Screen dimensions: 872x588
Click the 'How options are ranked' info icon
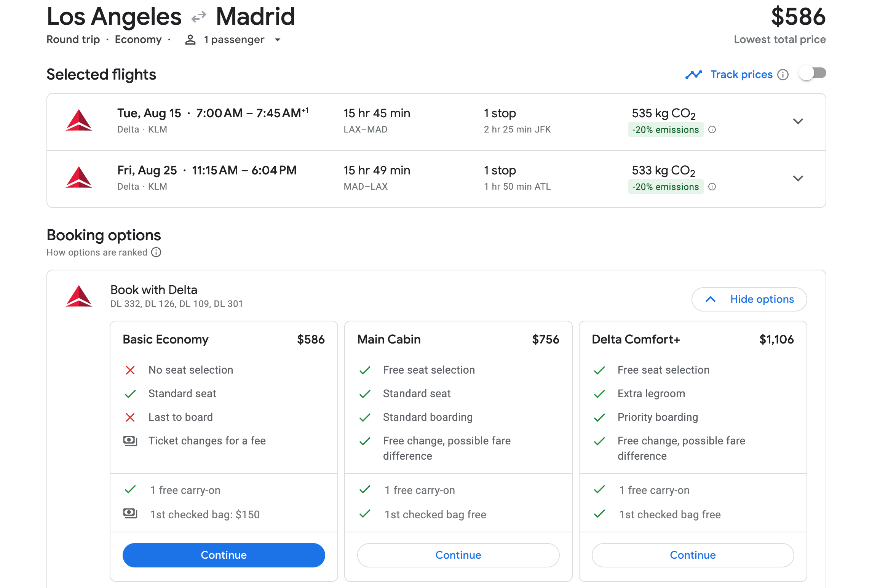coord(156,252)
